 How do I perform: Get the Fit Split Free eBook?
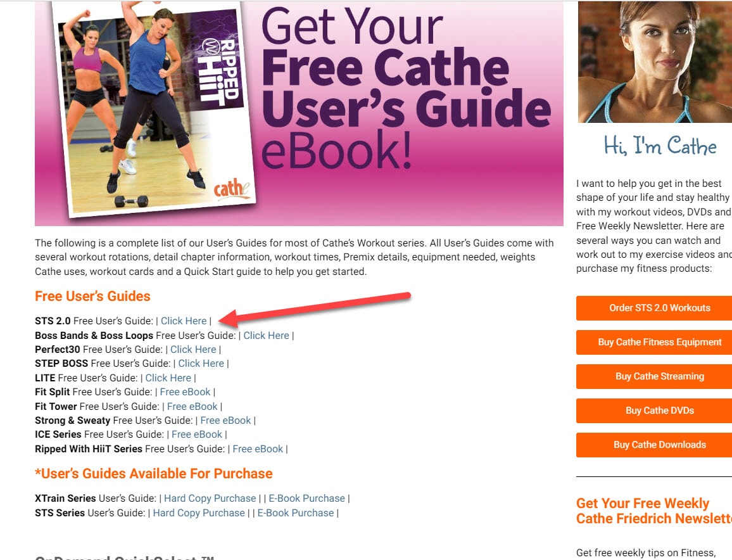pyautogui.click(x=185, y=392)
